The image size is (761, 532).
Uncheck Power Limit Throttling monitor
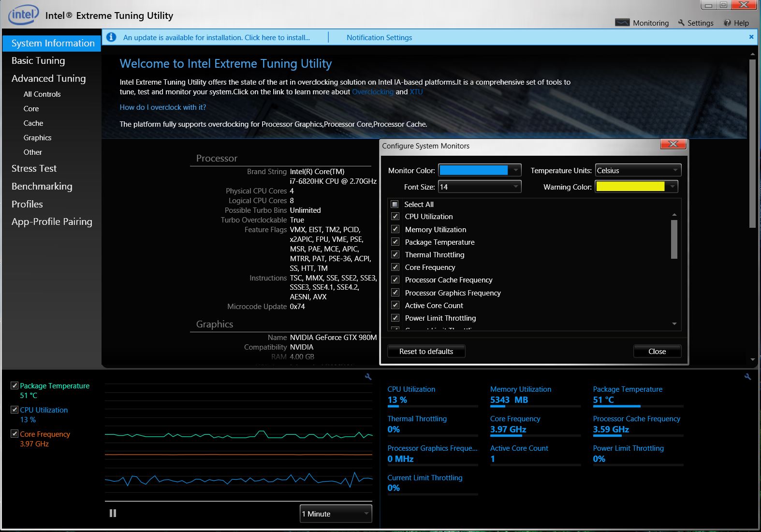tap(395, 318)
